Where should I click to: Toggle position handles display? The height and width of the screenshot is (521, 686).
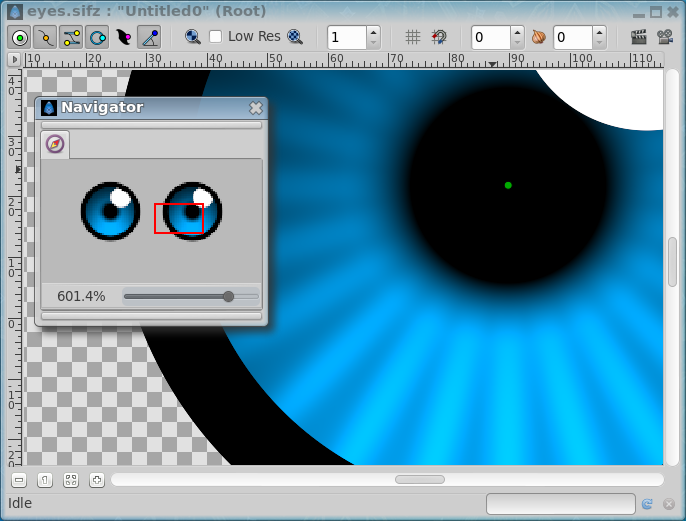(19, 37)
